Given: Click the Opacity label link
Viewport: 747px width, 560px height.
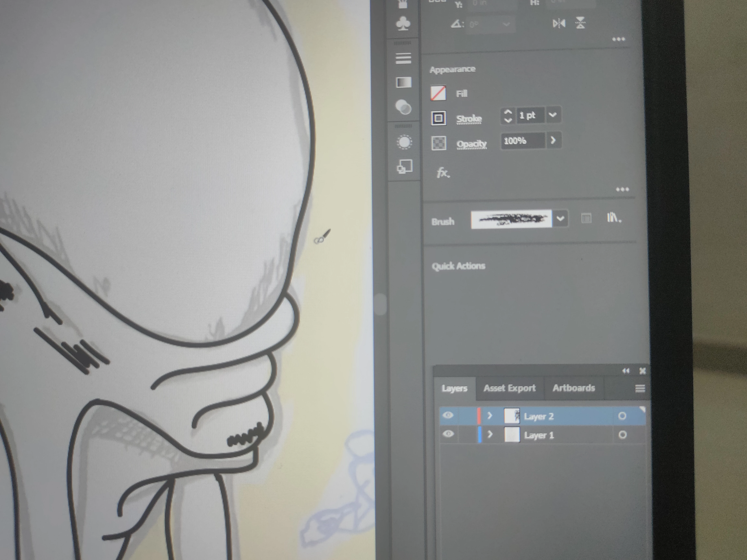Looking at the screenshot, I should (x=471, y=144).
